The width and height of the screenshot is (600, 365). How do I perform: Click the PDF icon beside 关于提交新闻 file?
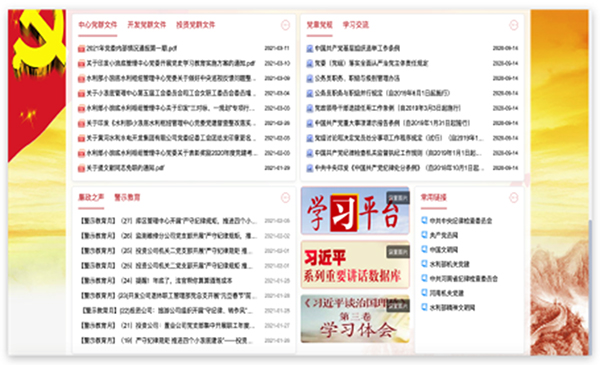(81, 168)
